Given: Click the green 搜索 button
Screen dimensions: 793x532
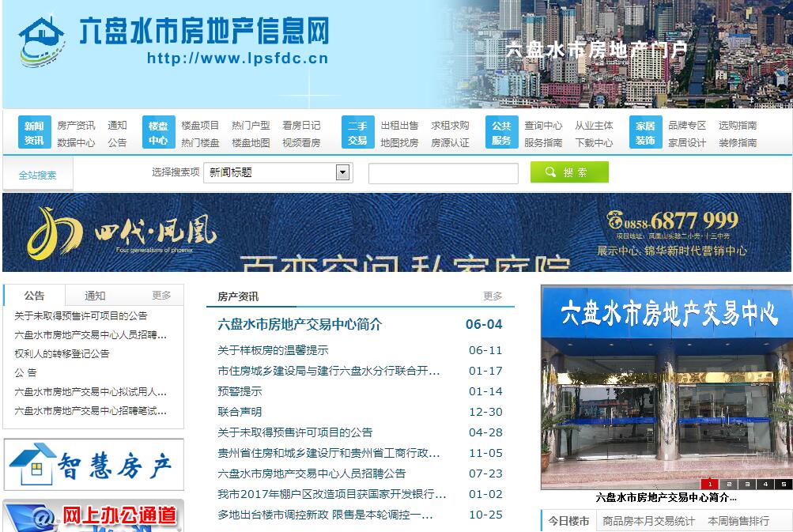Looking at the screenshot, I should pos(569,172).
